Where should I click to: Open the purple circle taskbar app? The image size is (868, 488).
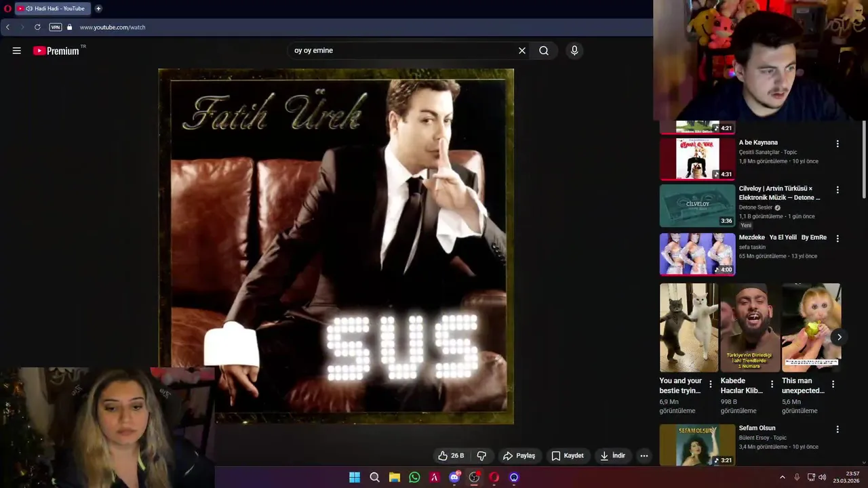pos(514,477)
